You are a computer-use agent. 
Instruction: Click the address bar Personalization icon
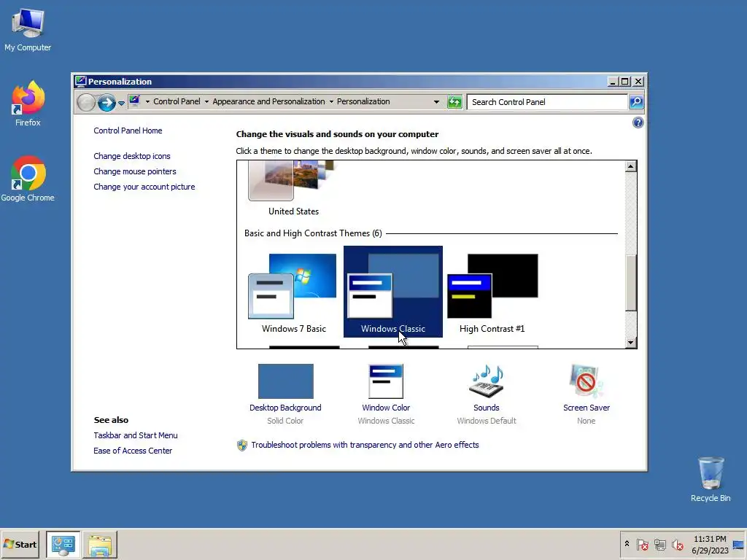tap(135, 101)
